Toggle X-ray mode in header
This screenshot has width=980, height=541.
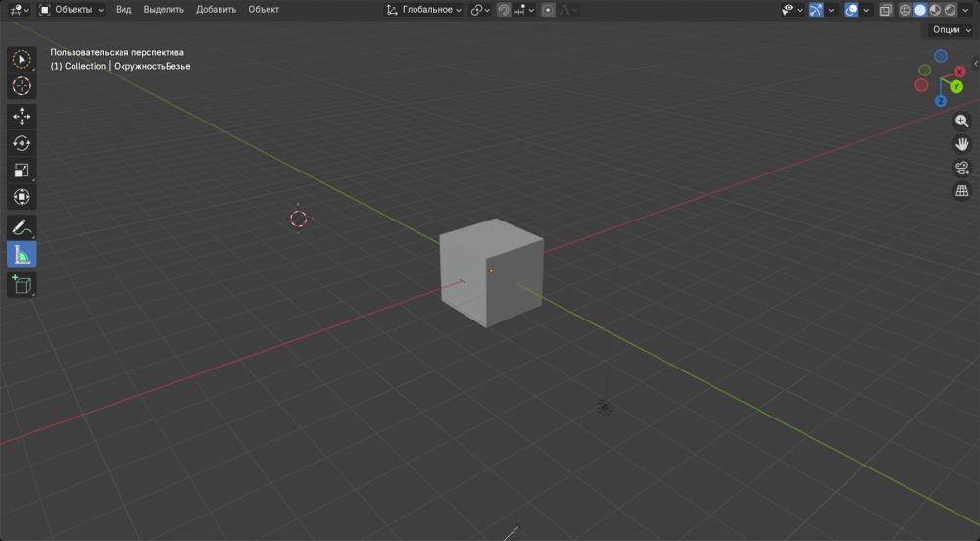[x=886, y=10]
